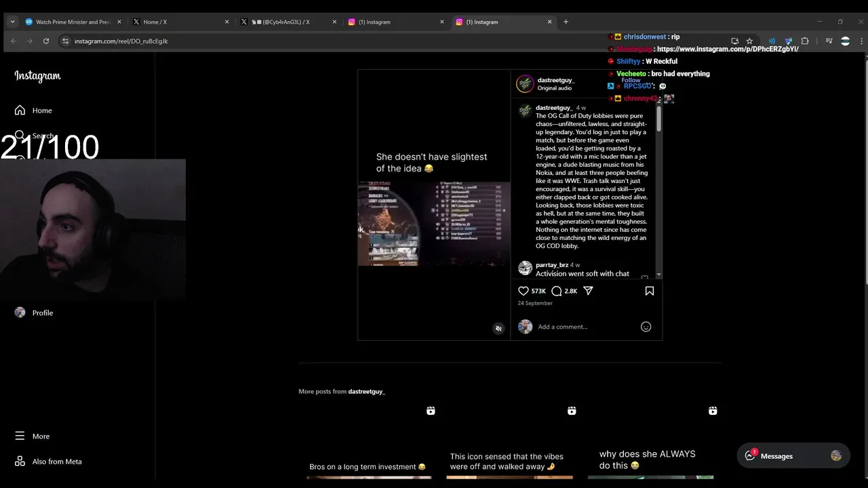Switch to the Home / X tab

pyautogui.click(x=180, y=22)
